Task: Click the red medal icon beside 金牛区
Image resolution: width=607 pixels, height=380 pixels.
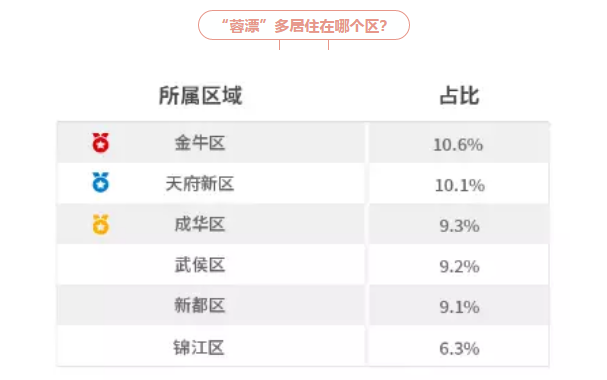Action: 101,142
